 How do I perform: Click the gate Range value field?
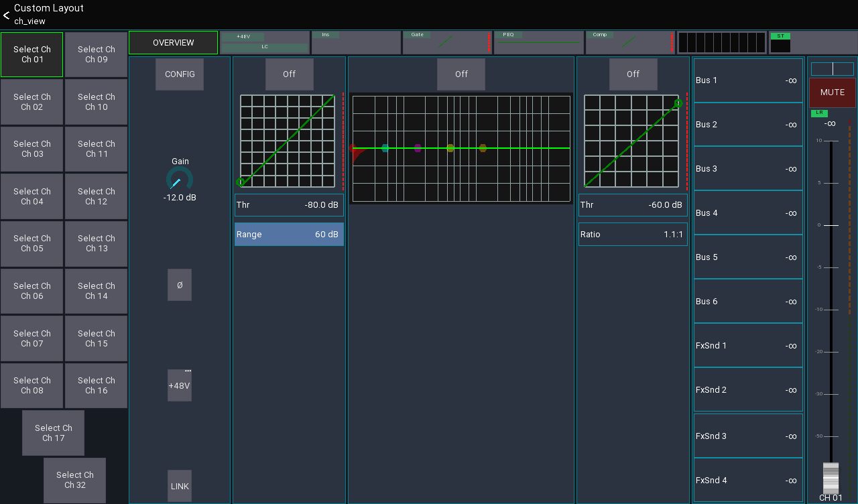tap(289, 234)
